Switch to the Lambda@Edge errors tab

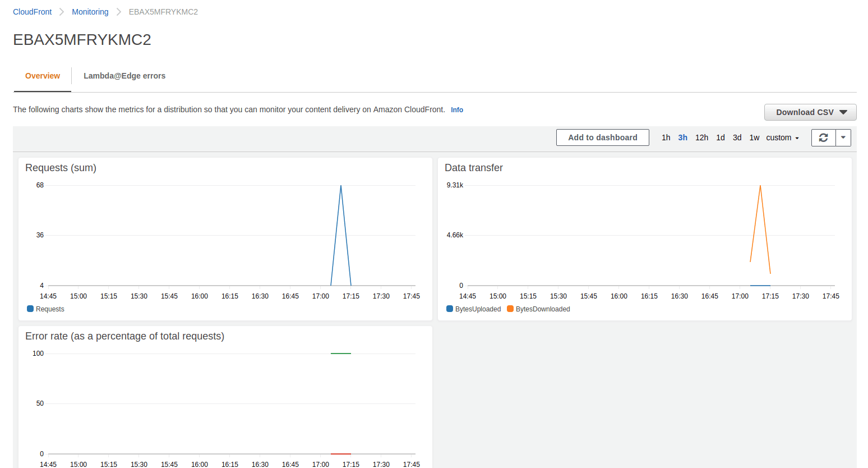[x=124, y=75]
